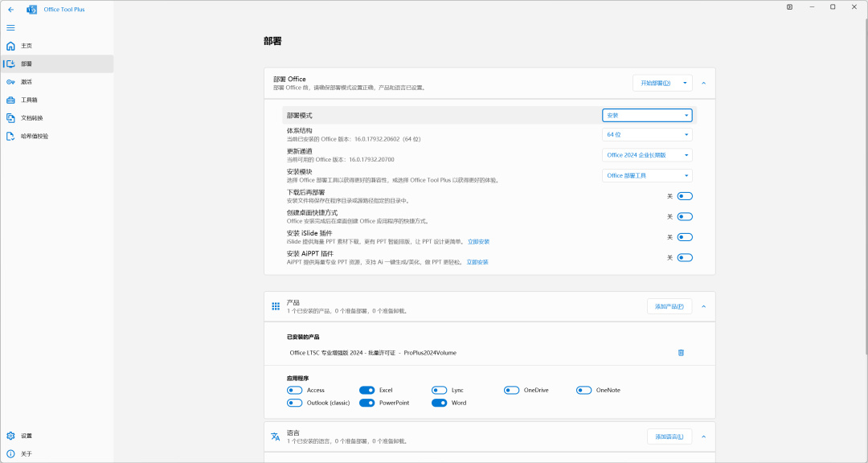
Task: Enable the Access application toggle
Action: 294,391
